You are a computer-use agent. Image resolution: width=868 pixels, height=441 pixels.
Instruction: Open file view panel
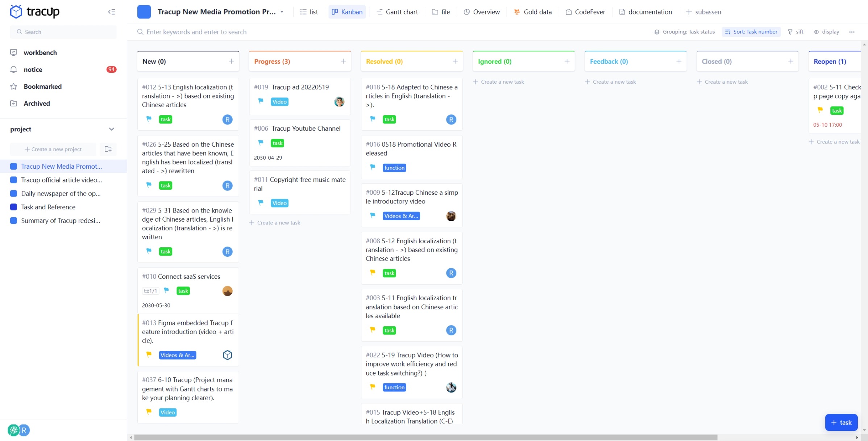pos(441,12)
